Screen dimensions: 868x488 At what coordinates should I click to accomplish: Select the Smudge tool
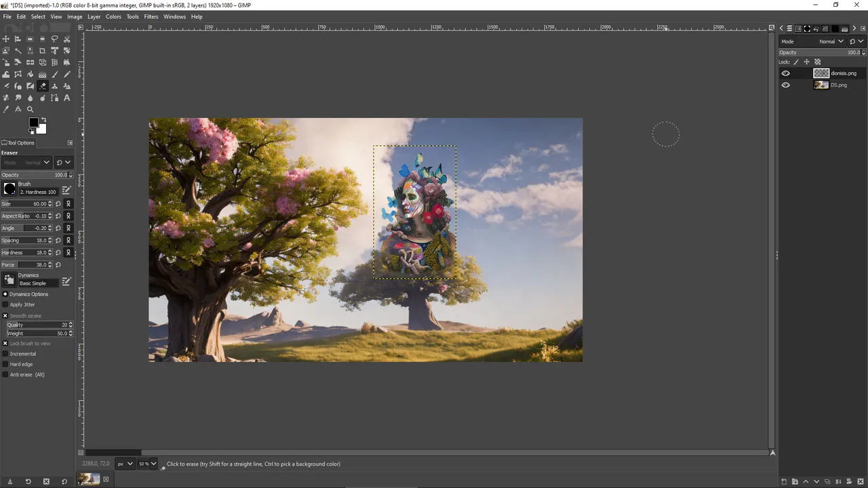(18, 98)
